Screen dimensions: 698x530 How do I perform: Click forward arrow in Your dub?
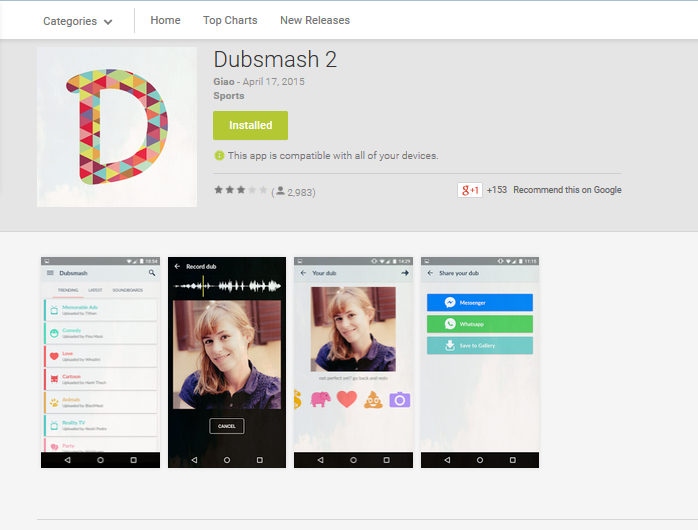click(405, 273)
